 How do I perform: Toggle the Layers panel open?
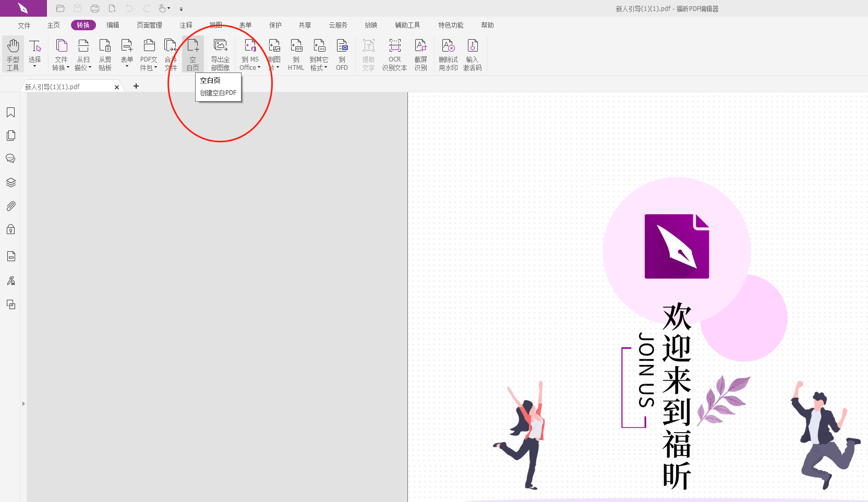coord(10,182)
